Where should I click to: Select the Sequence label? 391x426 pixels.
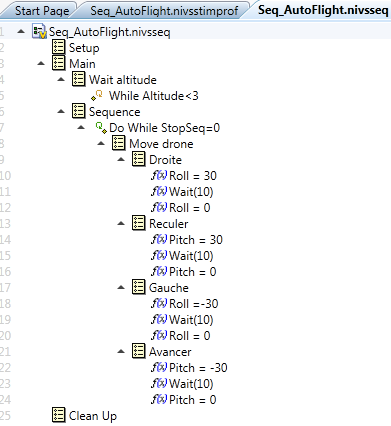115,112
